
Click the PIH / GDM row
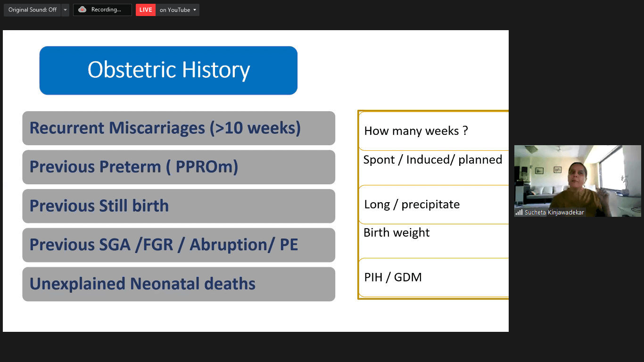(433, 277)
